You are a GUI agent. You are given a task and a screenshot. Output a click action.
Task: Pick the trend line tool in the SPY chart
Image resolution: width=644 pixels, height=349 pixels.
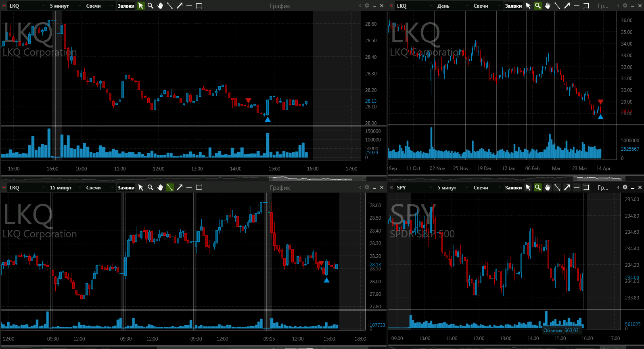click(x=557, y=187)
